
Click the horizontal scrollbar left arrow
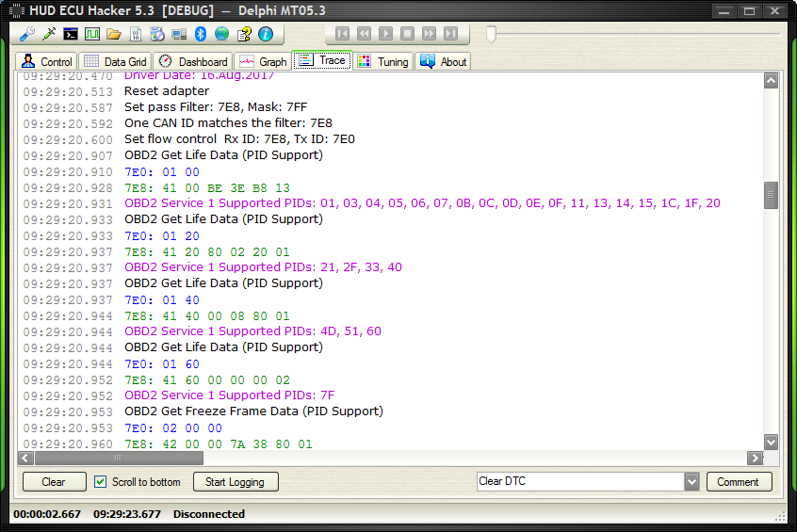[26, 458]
